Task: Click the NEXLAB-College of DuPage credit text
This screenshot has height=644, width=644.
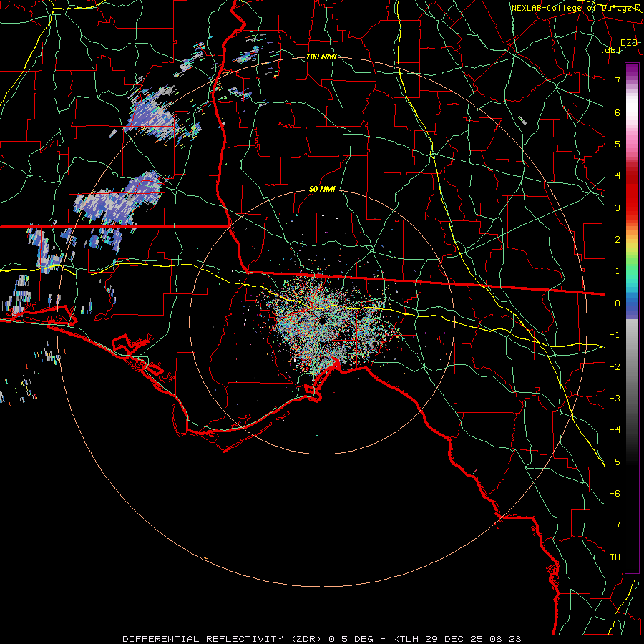Action: tap(576, 8)
